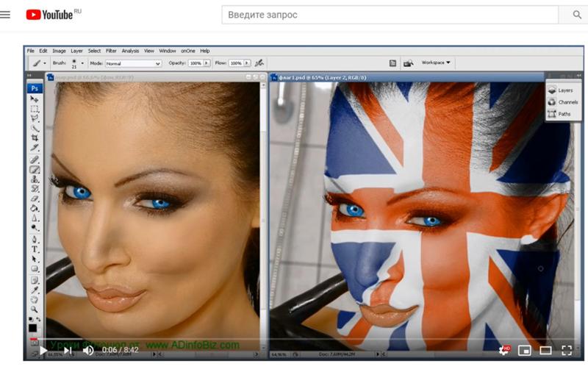This screenshot has height=372, width=588.
Task: Select the Rectangular Marquee tool
Action: coord(35,109)
